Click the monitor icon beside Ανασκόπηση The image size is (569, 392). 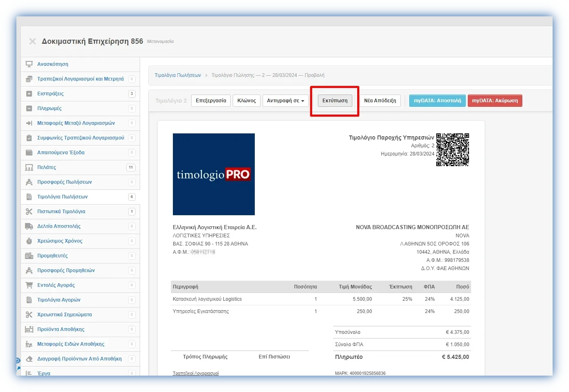pos(29,64)
